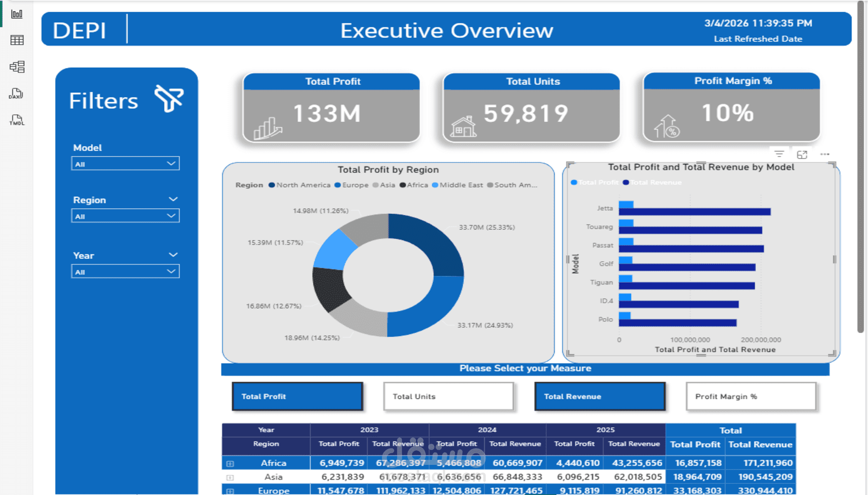The width and height of the screenshot is (868, 495).
Task: Click the Region header in matrix
Action: pos(266,444)
